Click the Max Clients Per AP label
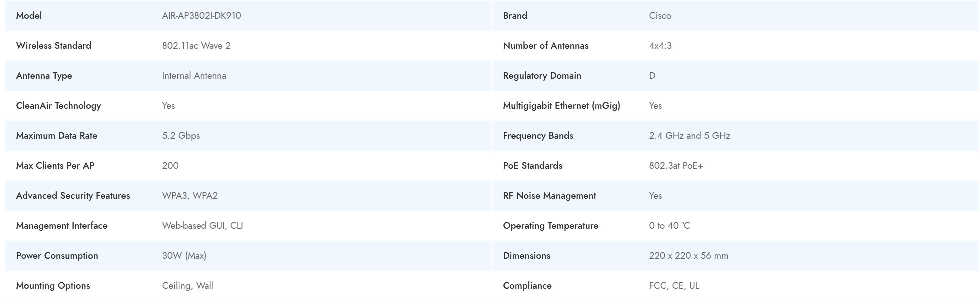 pos(55,166)
